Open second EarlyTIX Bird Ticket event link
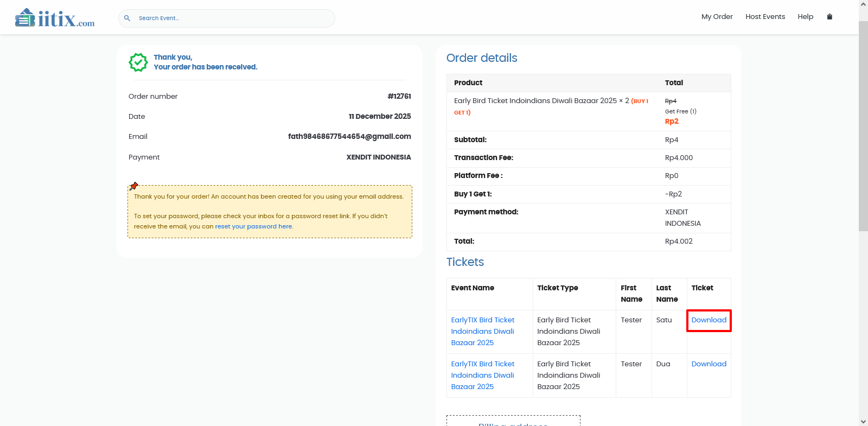 click(482, 375)
